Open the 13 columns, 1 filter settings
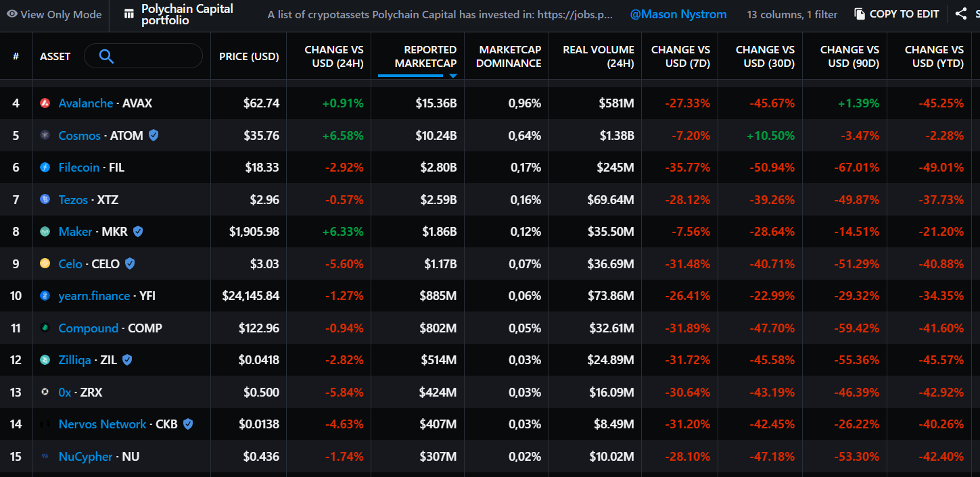This screenshot has height=477, width=980. (792, 14)
